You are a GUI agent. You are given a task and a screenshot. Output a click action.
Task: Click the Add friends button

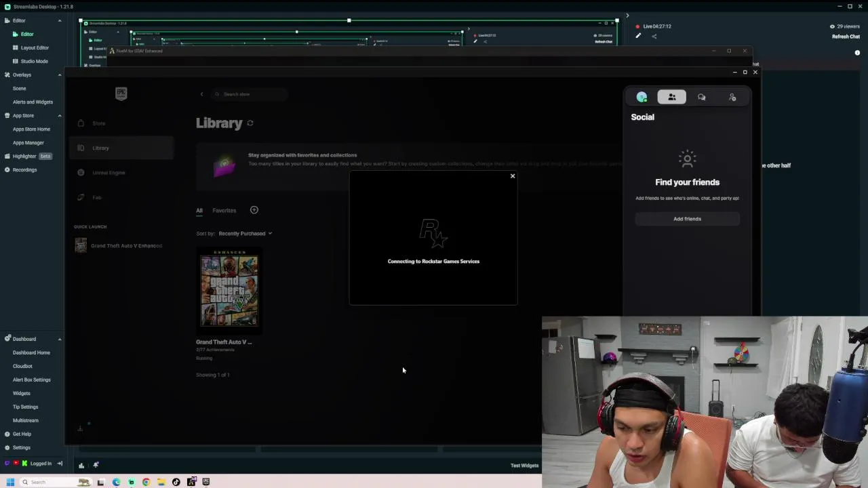point(687,219)
